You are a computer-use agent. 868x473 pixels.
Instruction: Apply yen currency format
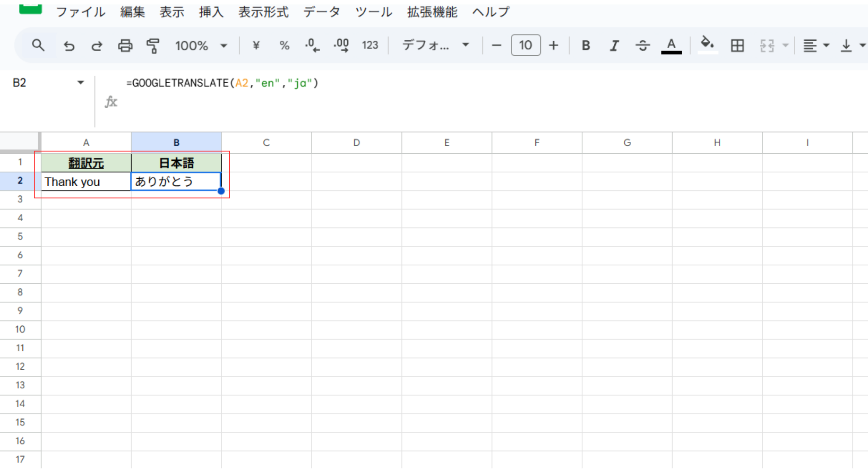click(256, 46)
